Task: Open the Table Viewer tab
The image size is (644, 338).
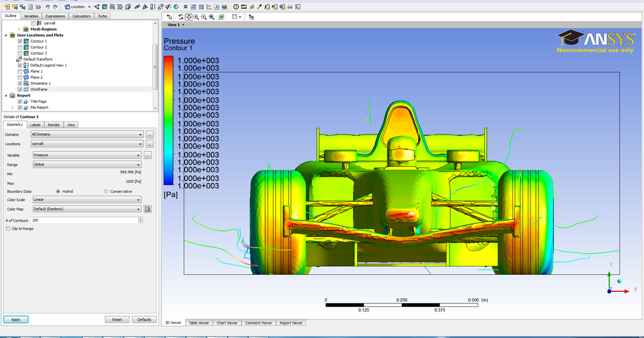Action: (198, 322)
